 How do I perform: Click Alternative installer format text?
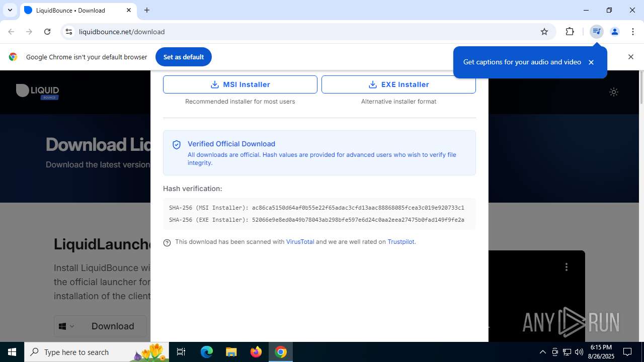point(398,102)
